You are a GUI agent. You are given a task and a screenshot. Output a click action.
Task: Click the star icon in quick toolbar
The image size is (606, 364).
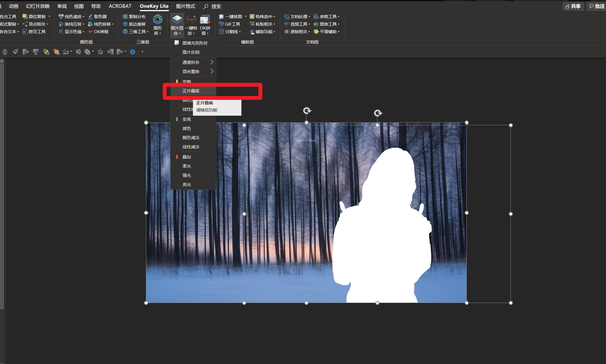[100, 52]
